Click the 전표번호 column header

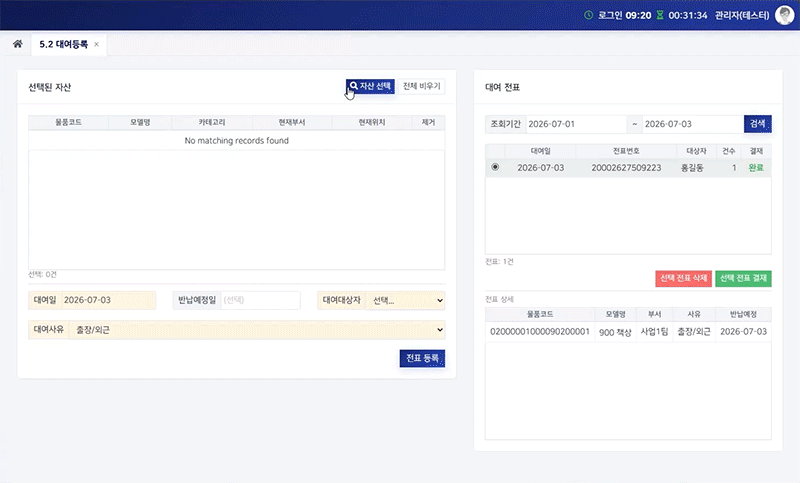click(626, 151)
